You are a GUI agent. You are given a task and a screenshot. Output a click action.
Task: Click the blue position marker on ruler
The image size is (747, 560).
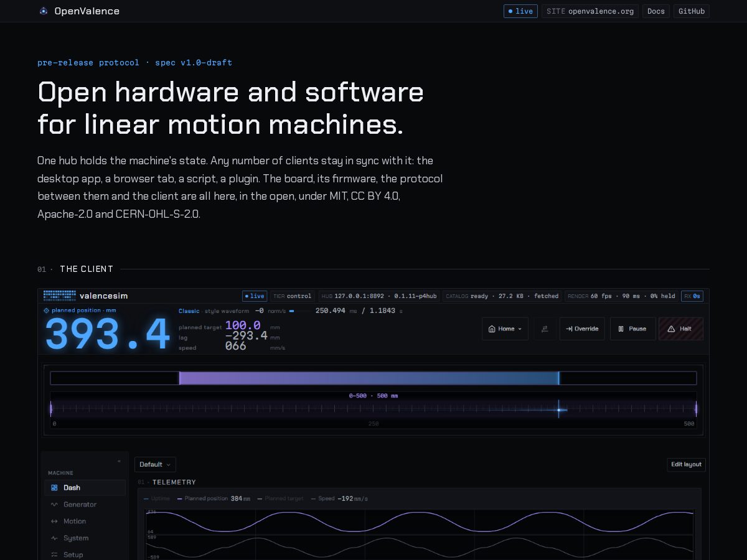point(559,409)
